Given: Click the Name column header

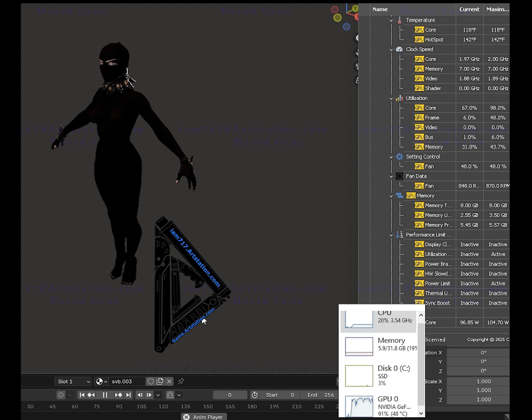Looking at the screenshot, I should 380,9.
